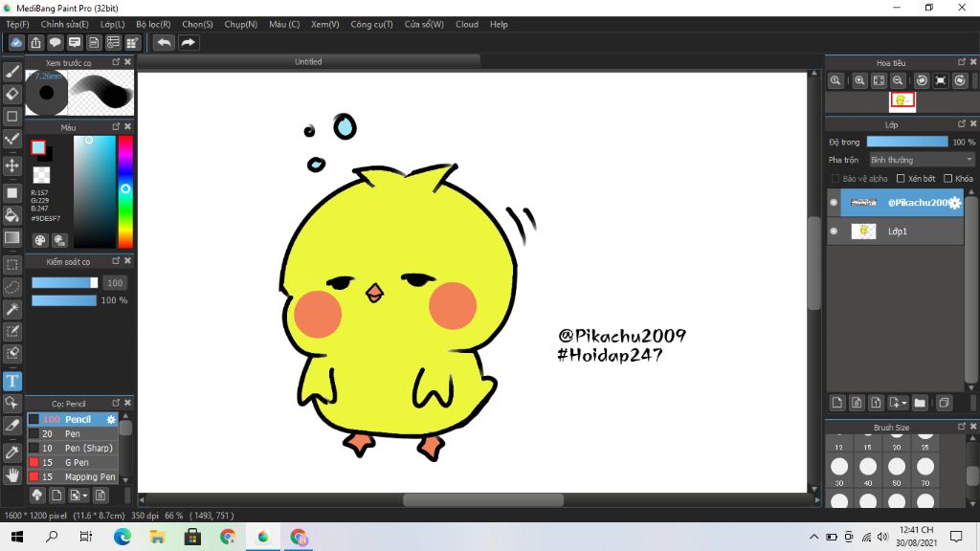Screen dimensions: 980x551
Task: Open the Pha trộn blend mode dropdown
Action: tap(922, 160)
